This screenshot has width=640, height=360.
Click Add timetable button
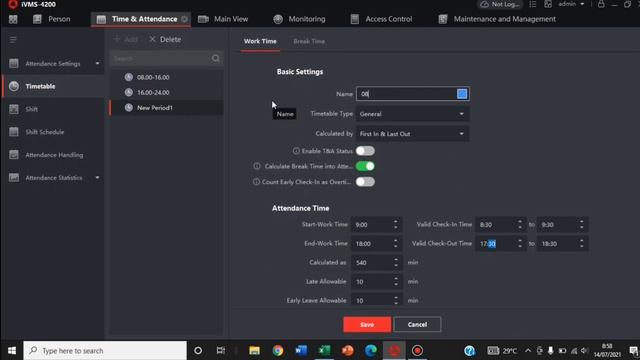tap(126, 39)
